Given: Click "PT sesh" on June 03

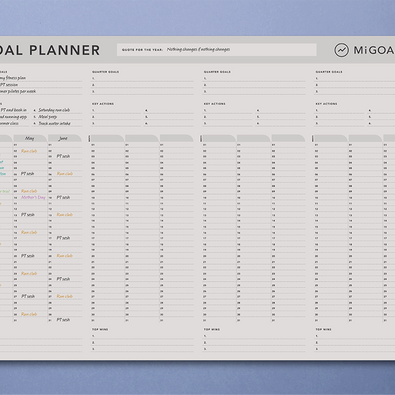Looking at the screenshot, I should coord(63,156).
